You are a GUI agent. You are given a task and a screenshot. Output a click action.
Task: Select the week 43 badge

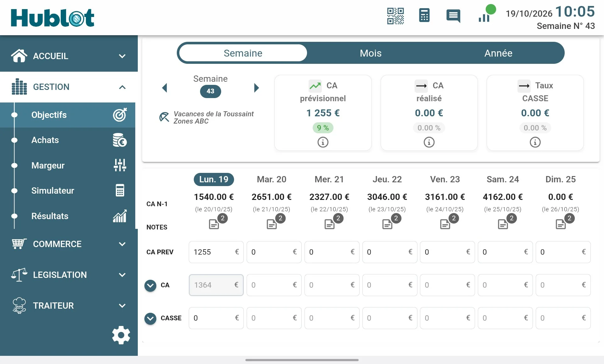click(210, 91)
